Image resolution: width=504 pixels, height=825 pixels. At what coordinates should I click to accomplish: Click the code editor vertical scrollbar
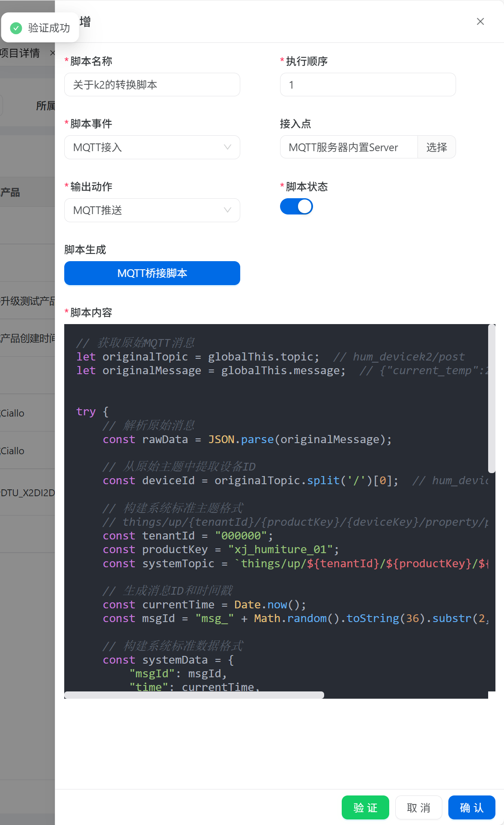pos(492,398)
